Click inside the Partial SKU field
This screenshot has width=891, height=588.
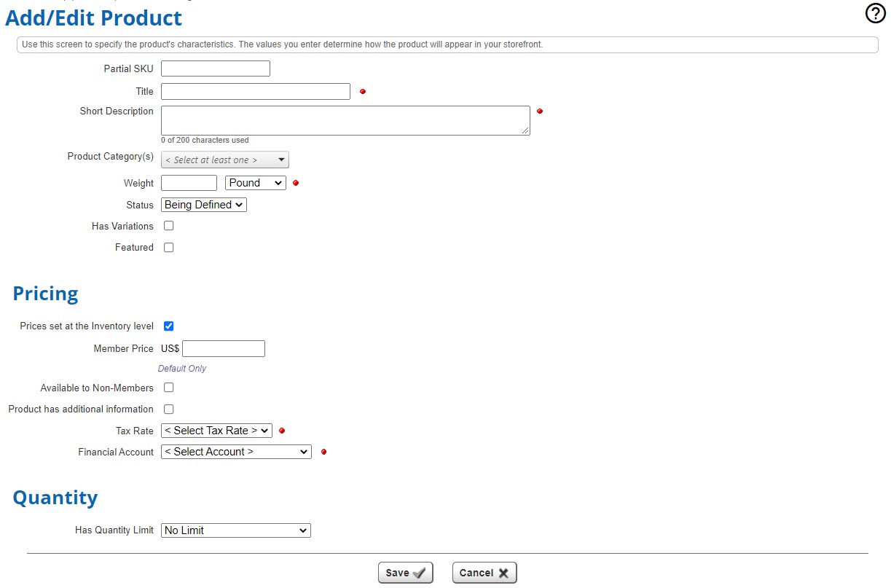tap(215, 68)
